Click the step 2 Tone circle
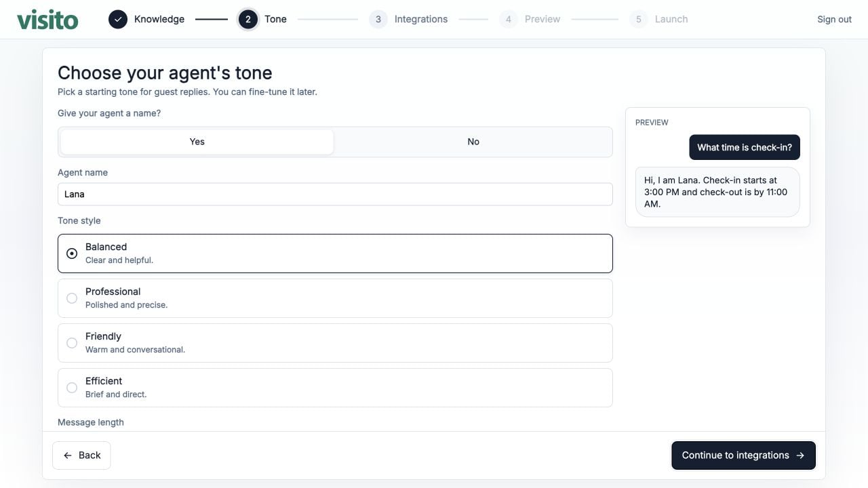The width and height of the screenshot is (868, 488). pyautogui.click(x=248, y=19)
